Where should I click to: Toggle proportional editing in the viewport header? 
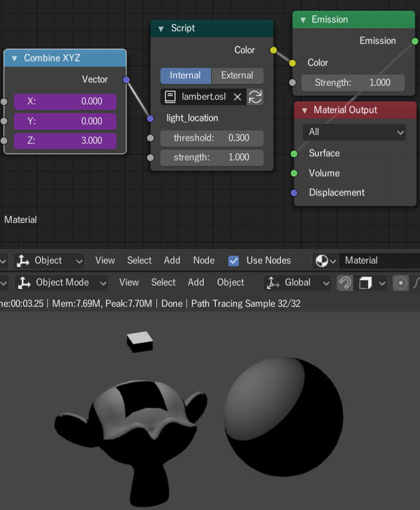pyautogui.click(x=401, y=283)
